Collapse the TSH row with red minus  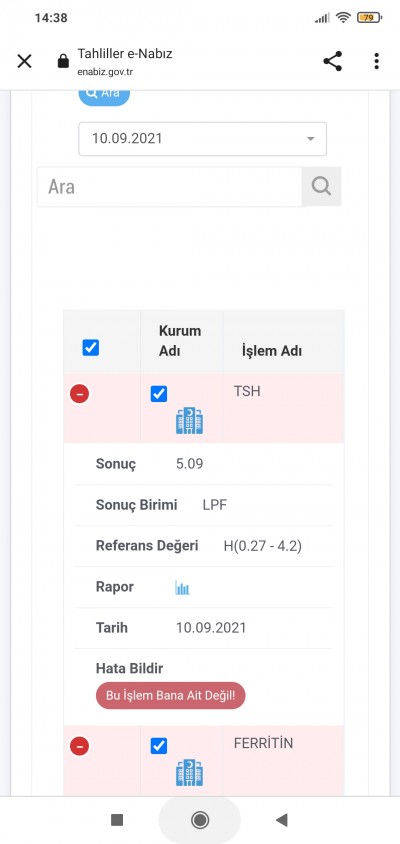click(80, 395)
